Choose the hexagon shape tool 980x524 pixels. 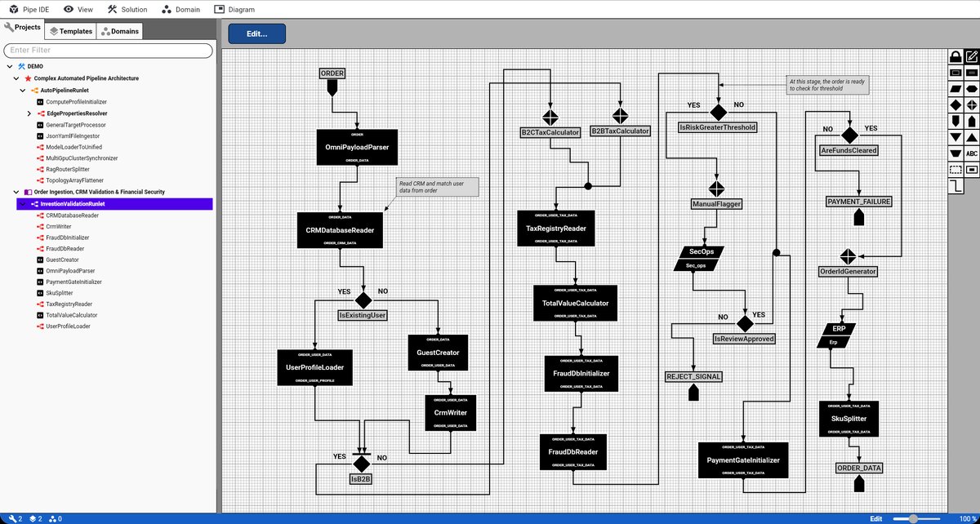[972, 89]
